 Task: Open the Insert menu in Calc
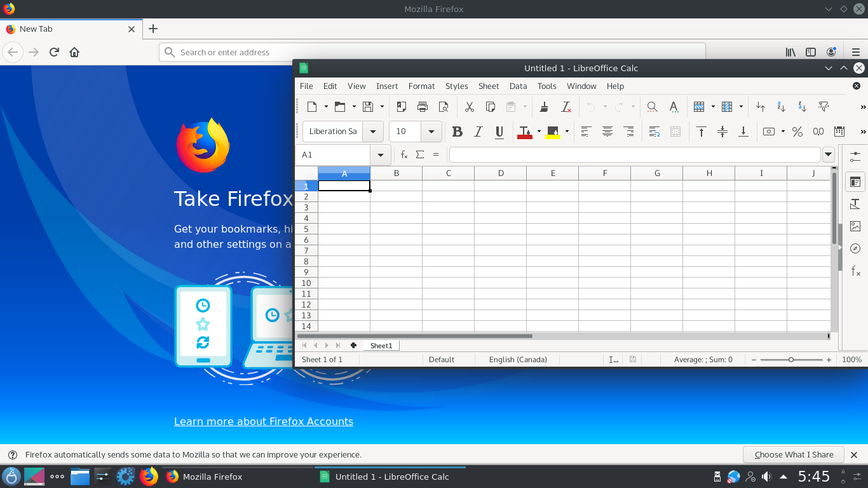pos(387,86)
